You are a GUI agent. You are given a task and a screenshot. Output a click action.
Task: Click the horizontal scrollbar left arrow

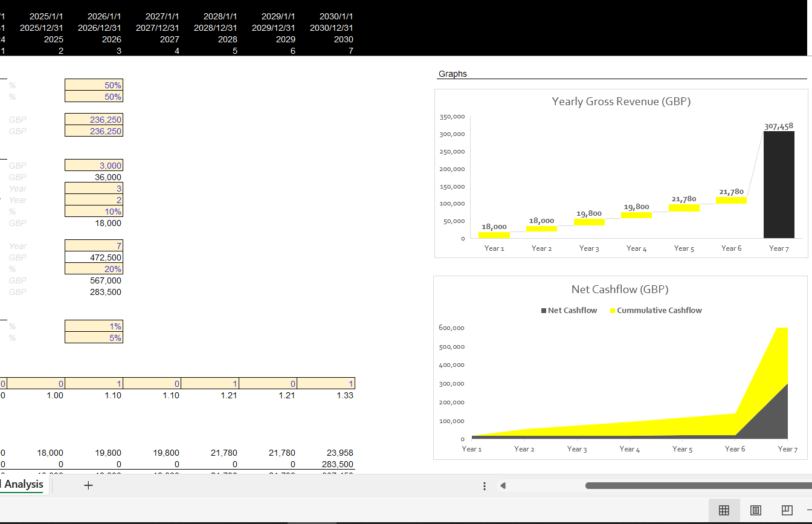pyautogui.click(x=503, y=486)
